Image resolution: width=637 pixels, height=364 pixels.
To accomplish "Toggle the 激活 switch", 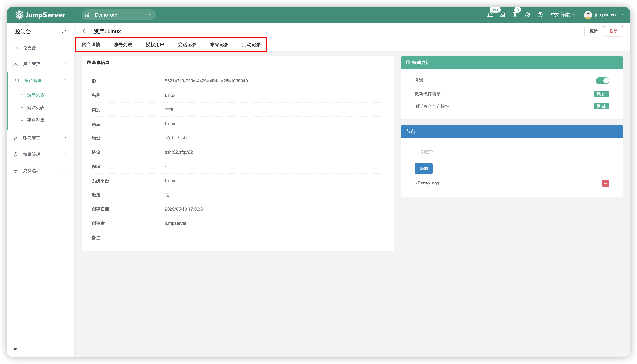I will (602, 80).
